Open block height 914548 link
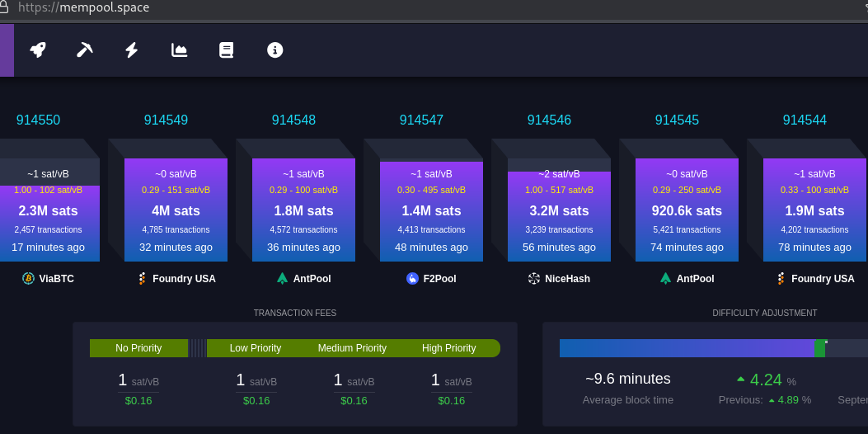The height and width of the screenshot is (434, 868). click(294, 120)
